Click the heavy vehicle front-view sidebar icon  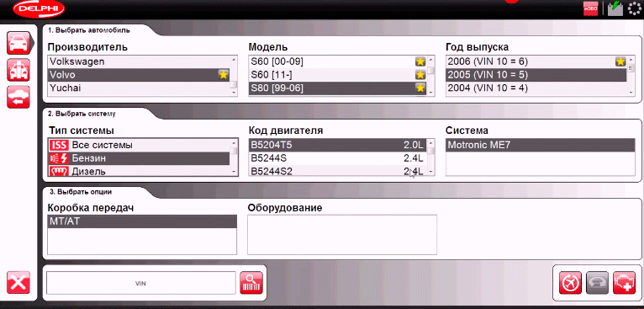pos(18,70)
